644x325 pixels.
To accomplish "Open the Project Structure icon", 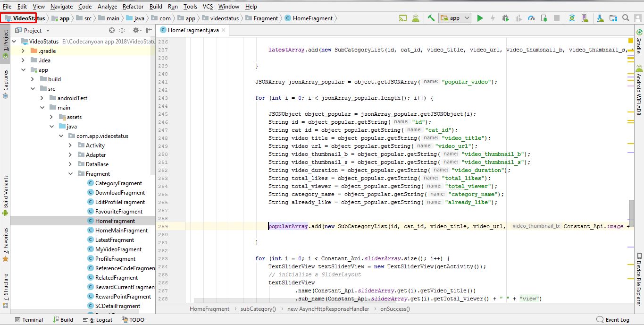I will (x=613, y=18).
